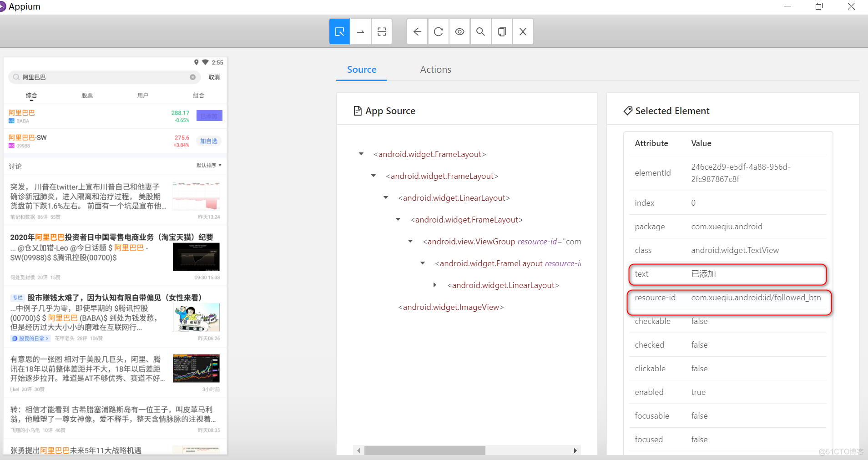Viewport: 868px width, 460px height.
Task: Select 综合 tab in phone preview
Action: pos(31,96)
